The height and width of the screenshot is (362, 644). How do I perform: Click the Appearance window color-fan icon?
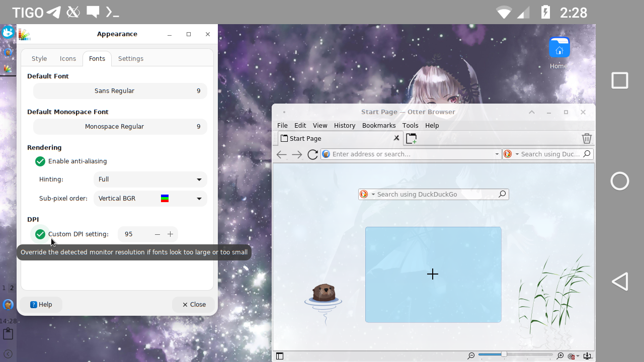(x=25, y=34)
